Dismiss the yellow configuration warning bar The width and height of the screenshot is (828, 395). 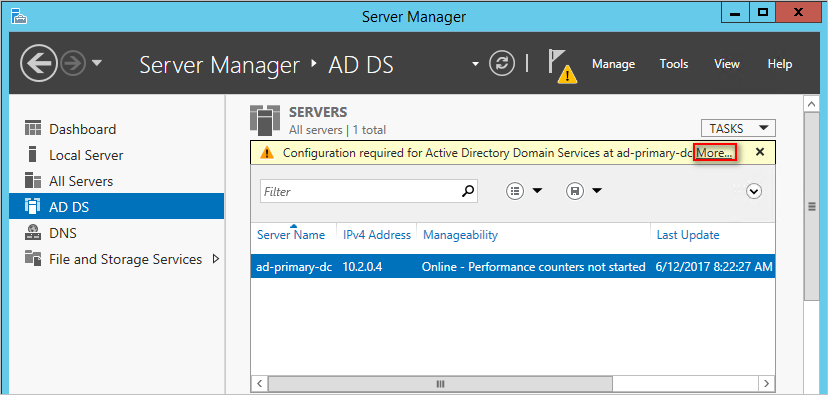760,152
